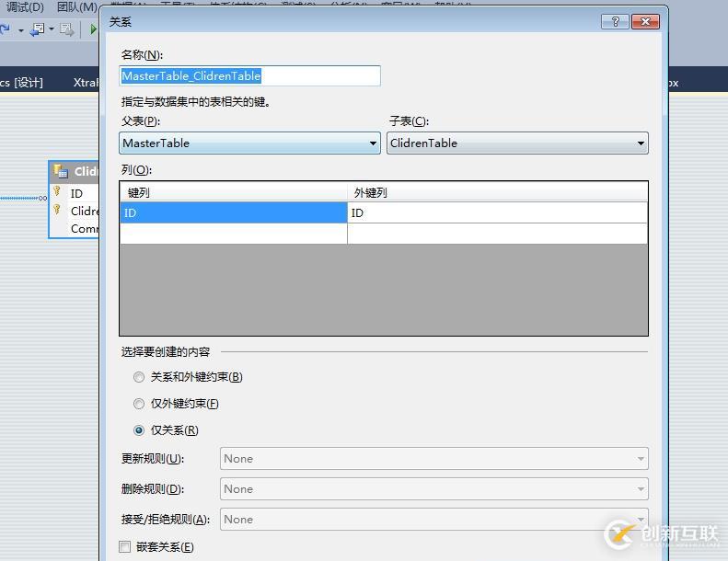Viewport: 728px width, 561px height.
Task: Switch to the Xtra document tab
Action: tap(86, 83)
